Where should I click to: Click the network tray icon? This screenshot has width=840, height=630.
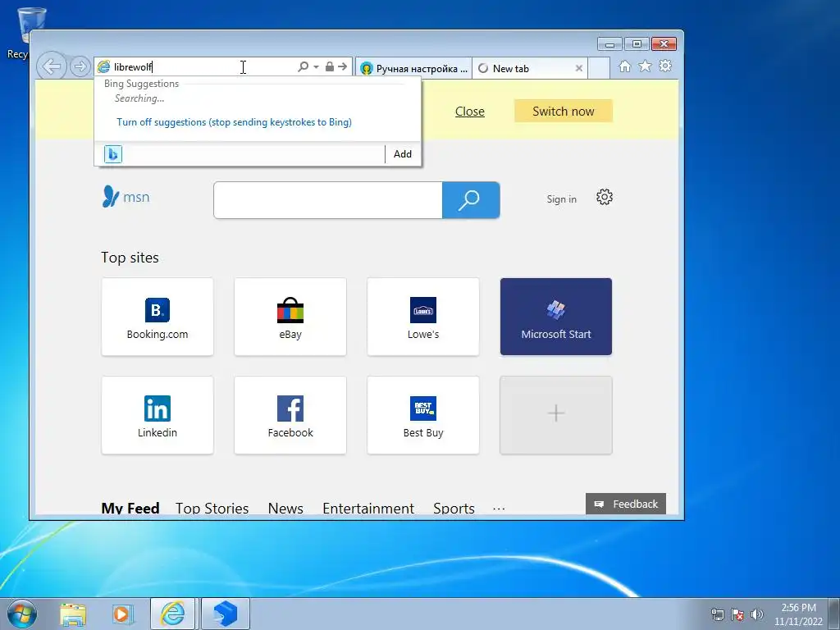[x=717, y=614]
